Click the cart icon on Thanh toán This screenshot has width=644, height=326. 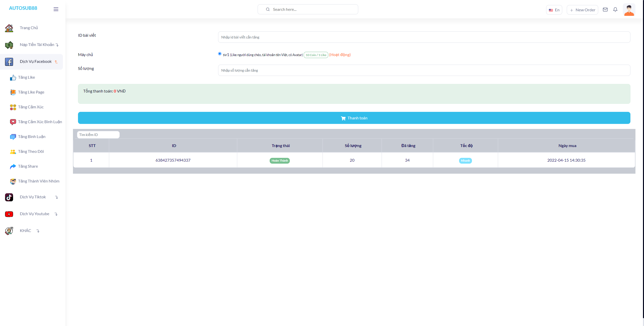point(343,118)
